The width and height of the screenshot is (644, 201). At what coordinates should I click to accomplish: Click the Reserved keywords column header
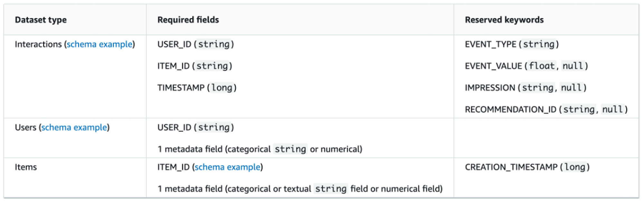point(504,20)
